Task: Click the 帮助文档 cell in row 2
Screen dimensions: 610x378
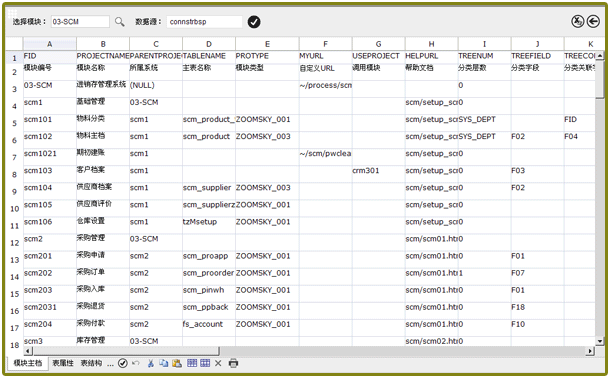Action: pos(431,72)
